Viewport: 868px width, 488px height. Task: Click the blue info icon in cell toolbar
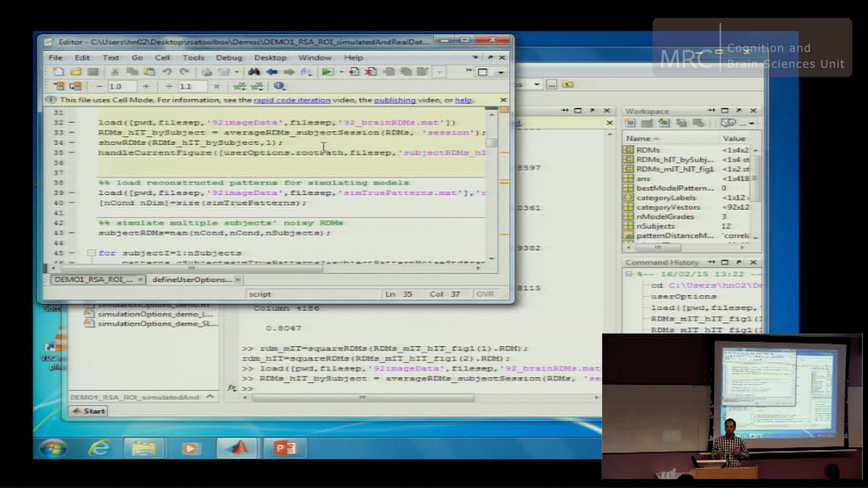coord(278,86)
